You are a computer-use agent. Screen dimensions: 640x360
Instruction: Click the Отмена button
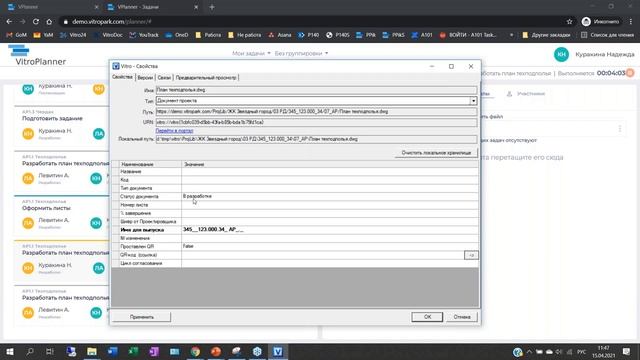(462, 317)
